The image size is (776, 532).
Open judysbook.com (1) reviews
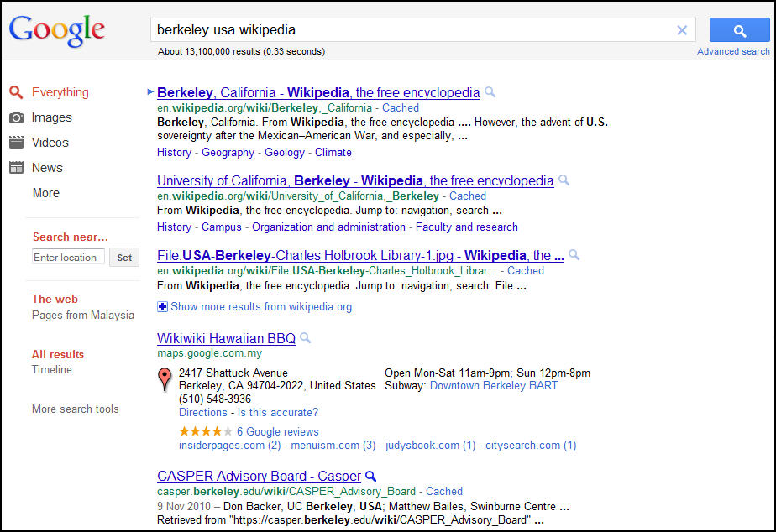pos(431,446)
